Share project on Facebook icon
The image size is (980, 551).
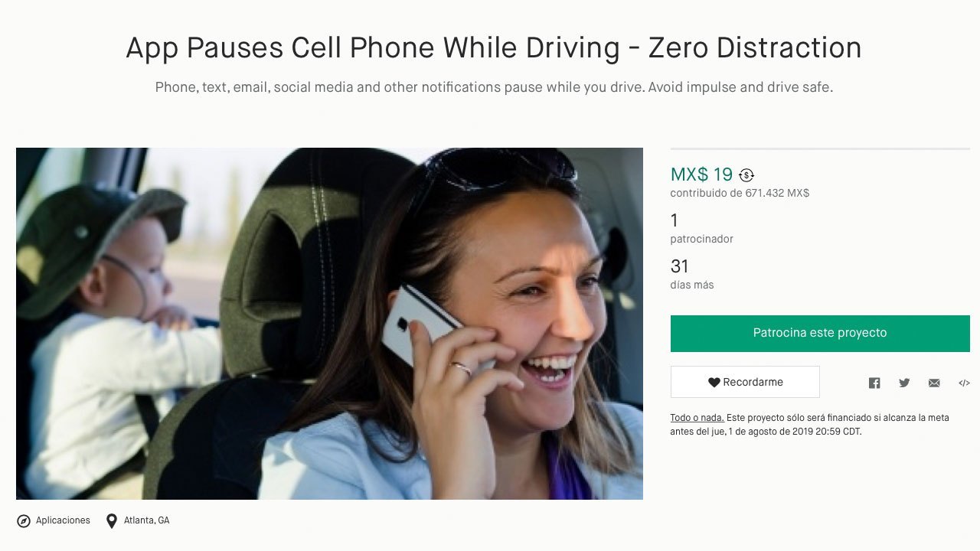tap(874, 383)
